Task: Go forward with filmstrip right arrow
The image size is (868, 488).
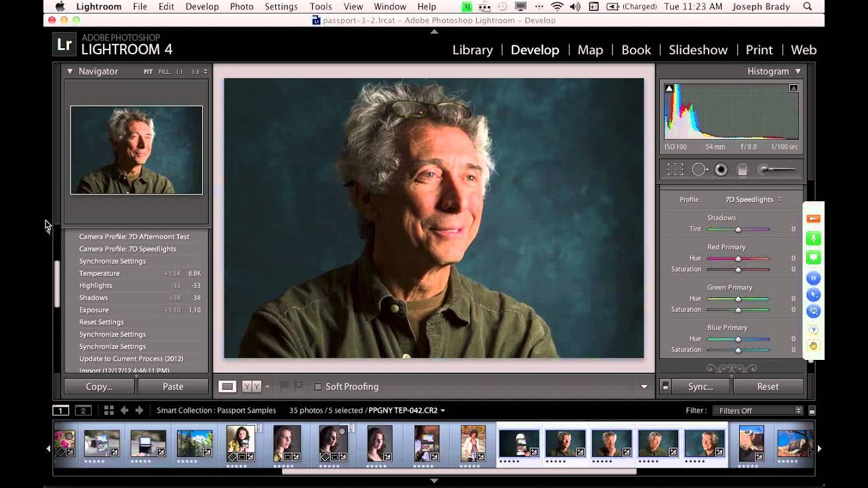Action: (x=139, y=410)
